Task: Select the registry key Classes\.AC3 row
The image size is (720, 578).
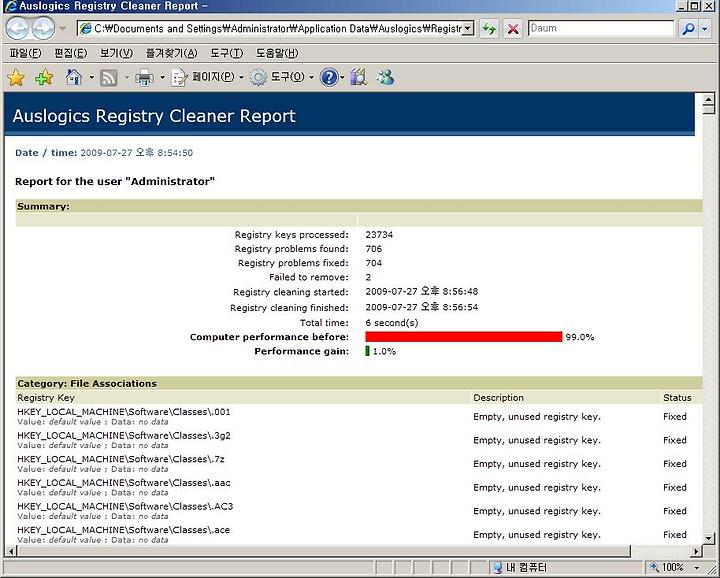Action: pyautogui.click(x=359, y=511)
